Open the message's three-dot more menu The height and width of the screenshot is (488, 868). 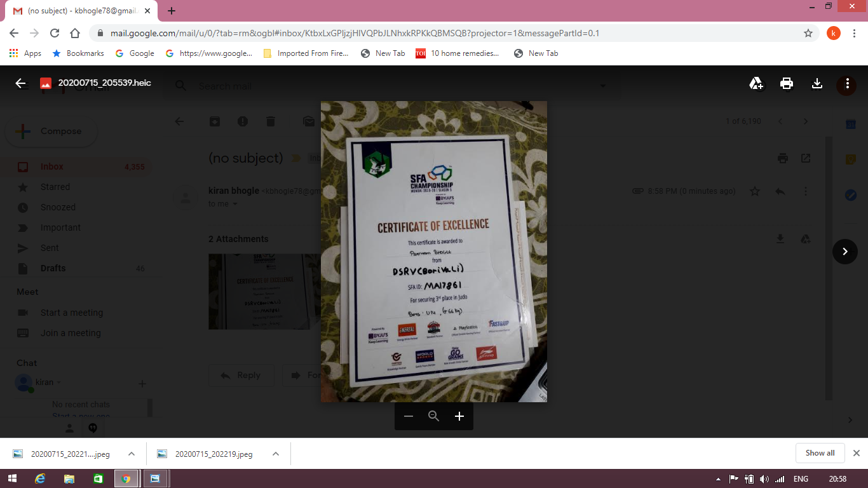[x=806, y=191]
